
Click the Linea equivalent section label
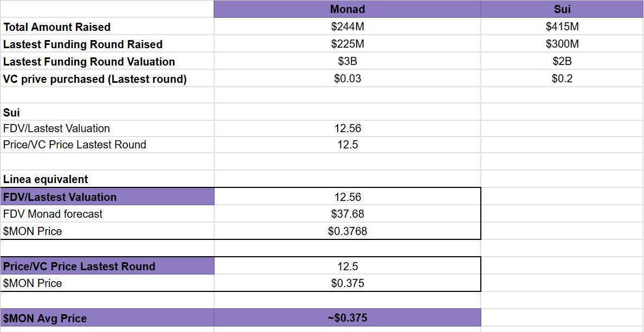tap(46, 179)
